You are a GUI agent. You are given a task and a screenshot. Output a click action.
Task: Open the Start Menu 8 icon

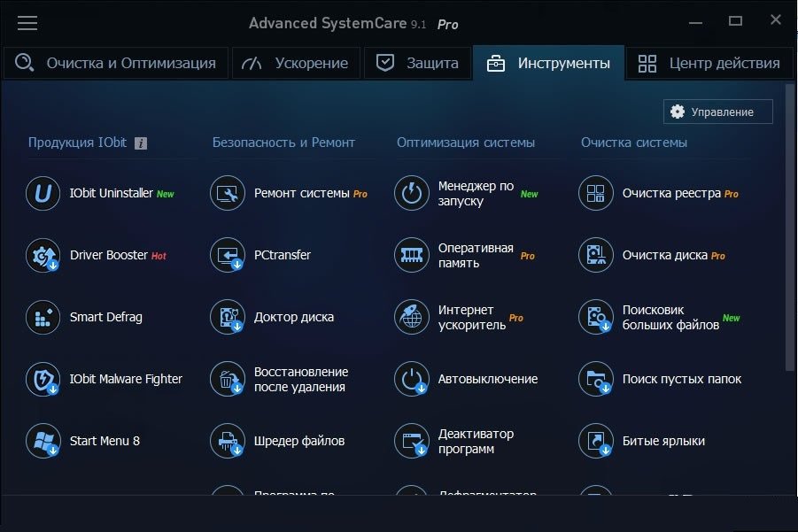(x=43, y=441)
